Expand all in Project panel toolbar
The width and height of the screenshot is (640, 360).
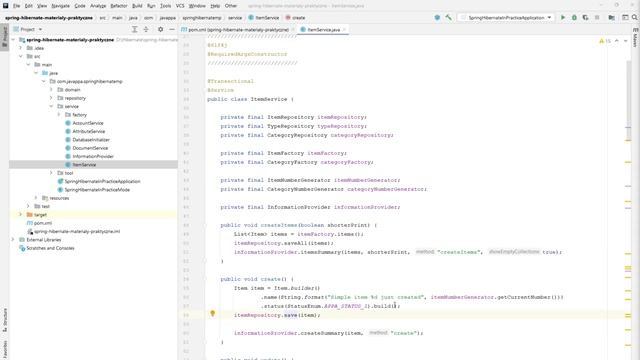pos(134,29)
